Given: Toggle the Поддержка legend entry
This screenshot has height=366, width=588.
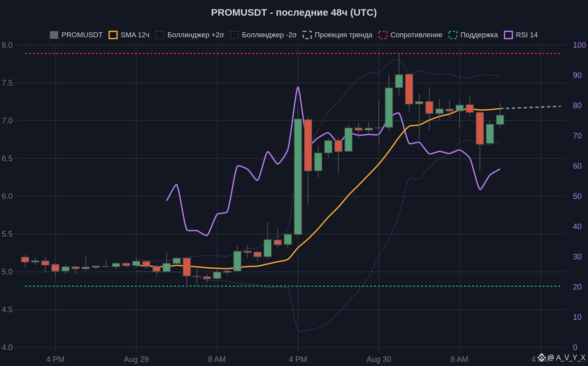Looking at the screenshot, I should (x=473, y=35).
